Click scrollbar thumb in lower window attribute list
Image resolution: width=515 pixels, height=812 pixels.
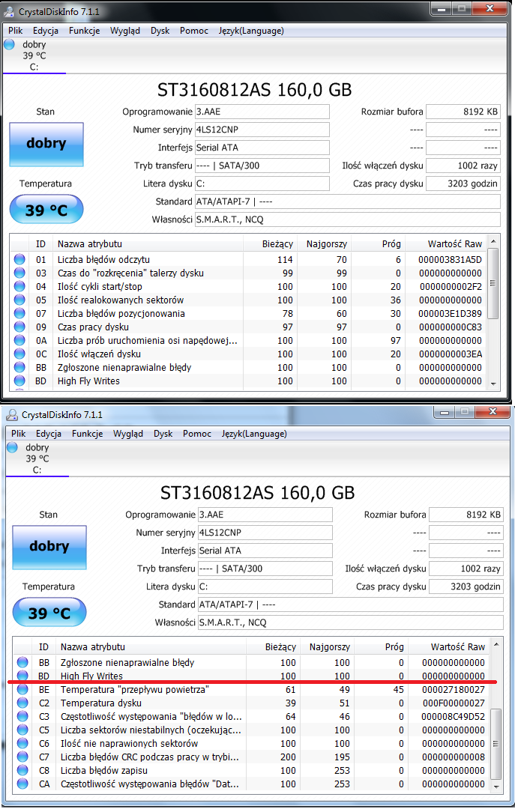(x=496, y=744)
